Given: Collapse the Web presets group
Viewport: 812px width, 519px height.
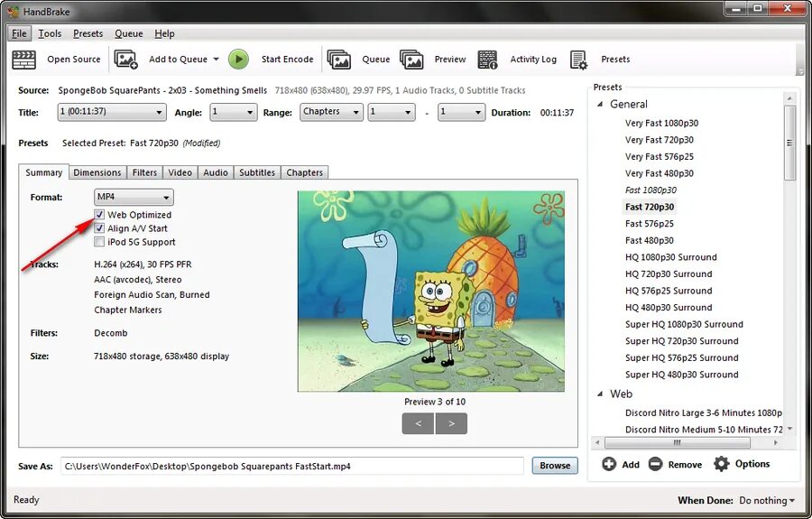Looking at the screenshot, I should 600,394.
